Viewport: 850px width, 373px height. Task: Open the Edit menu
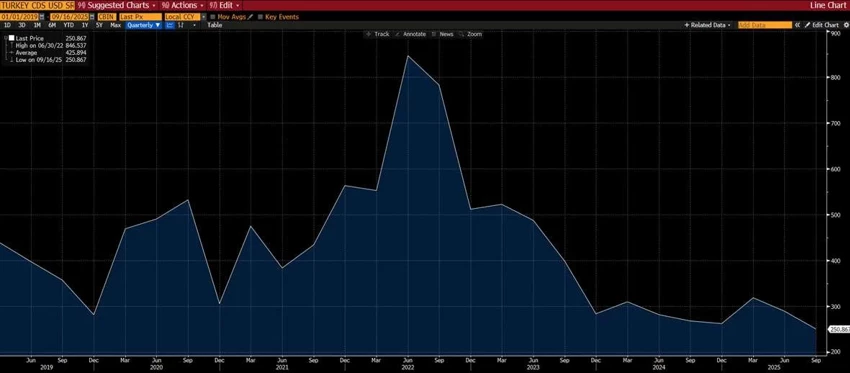224,5
